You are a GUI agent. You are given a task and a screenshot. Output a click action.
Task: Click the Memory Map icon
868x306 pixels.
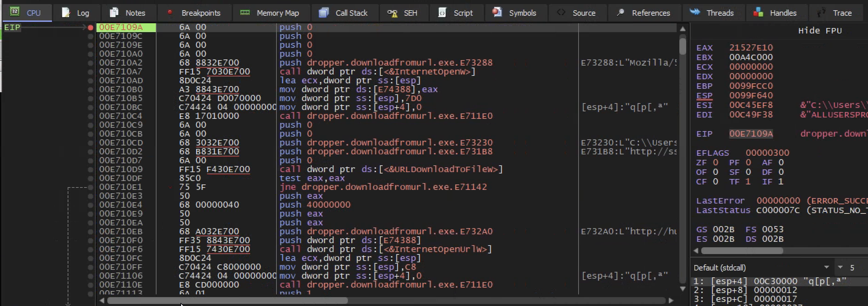coord(245,13)
